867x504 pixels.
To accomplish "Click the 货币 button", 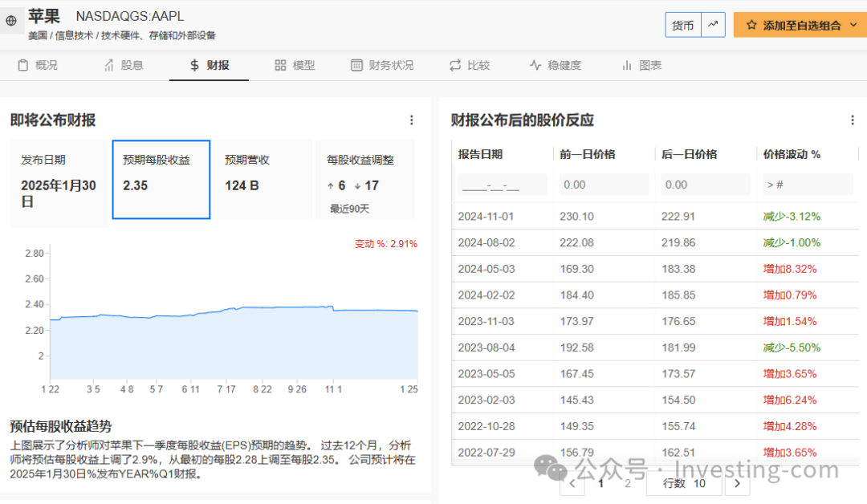I will coord(683,25).
